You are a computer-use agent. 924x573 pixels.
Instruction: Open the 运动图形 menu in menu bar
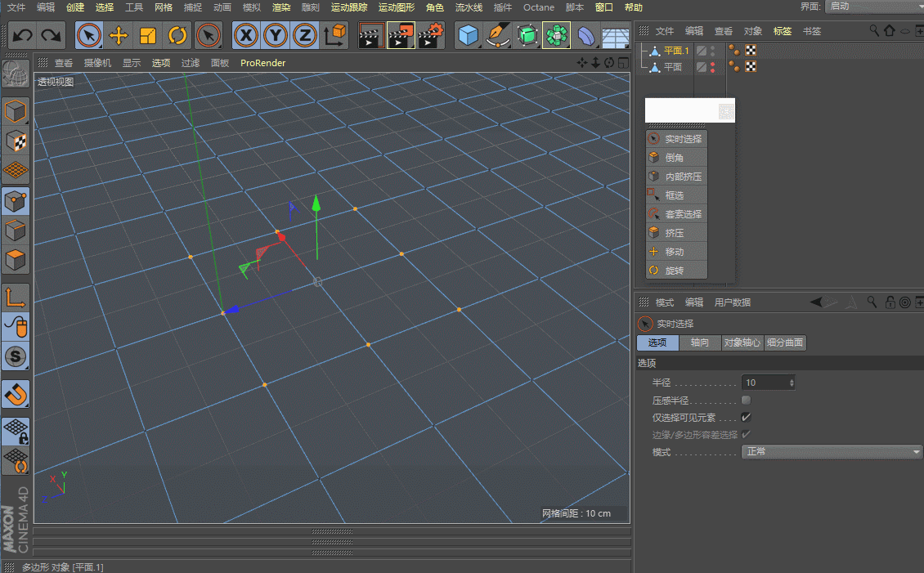click(396, 7)
